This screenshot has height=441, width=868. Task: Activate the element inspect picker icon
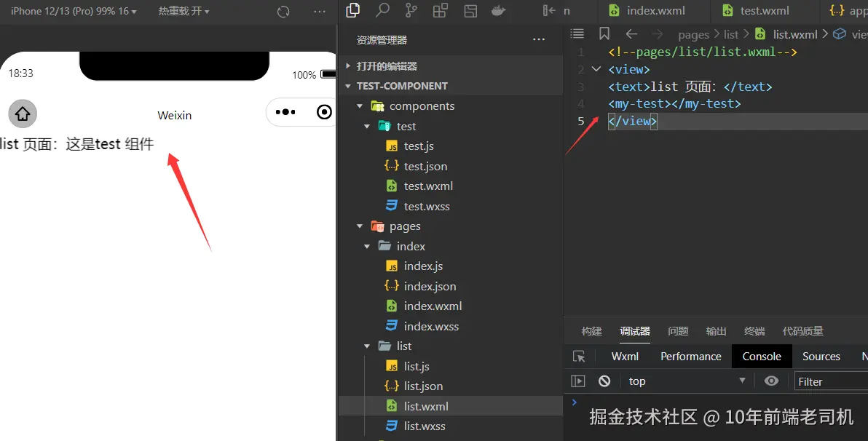click(x=579, y=357)
